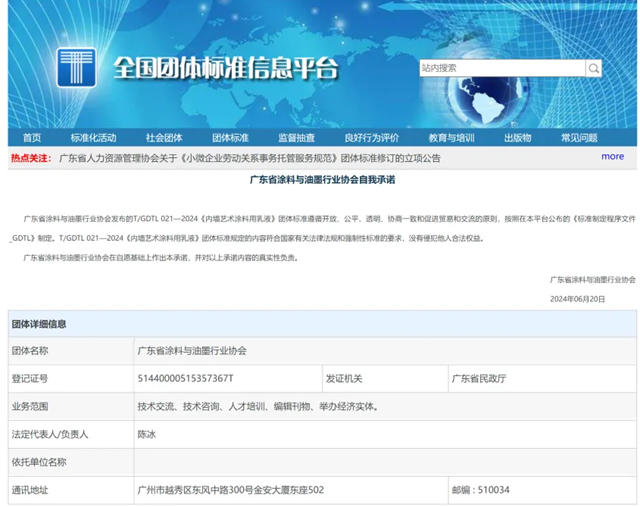Click the search magnifier button
The image size is (640, 507).
point(594,68)
